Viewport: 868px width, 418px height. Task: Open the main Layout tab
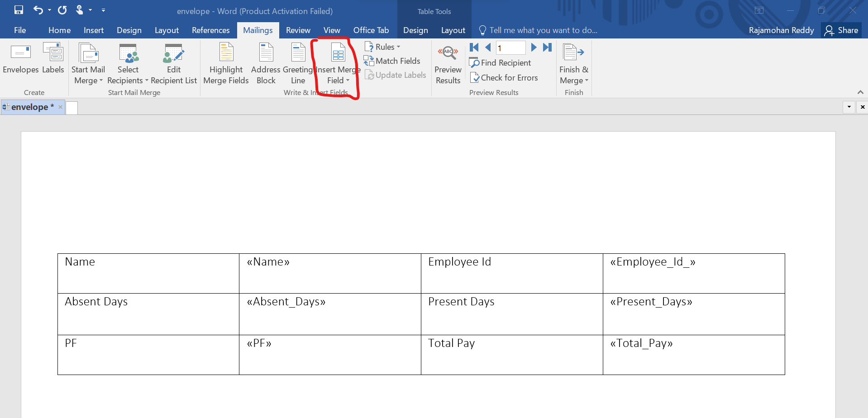[x=167, y=30]
